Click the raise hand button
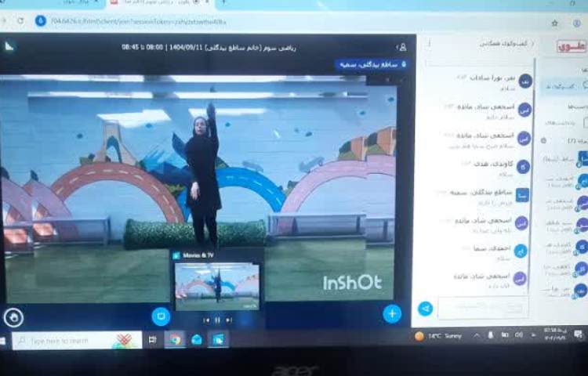 (x=13, y=318)
